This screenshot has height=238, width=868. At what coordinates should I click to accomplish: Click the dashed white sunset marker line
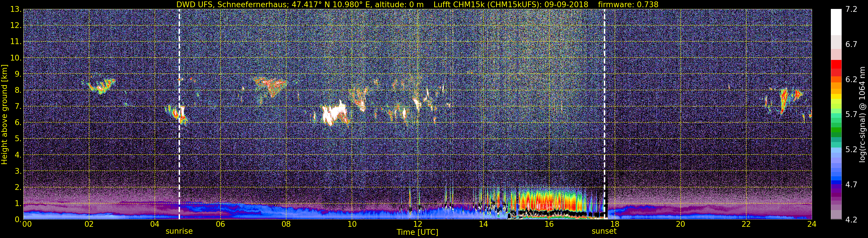click(604, 114)
